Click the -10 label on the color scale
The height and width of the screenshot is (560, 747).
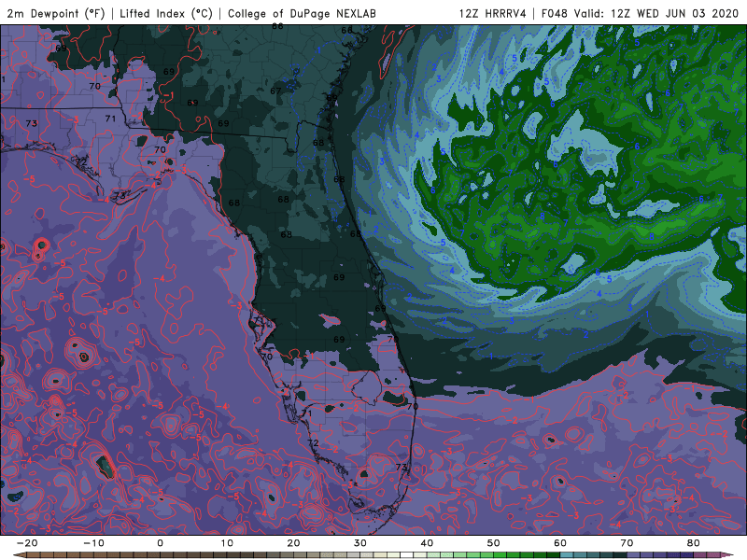coord(93,543)
